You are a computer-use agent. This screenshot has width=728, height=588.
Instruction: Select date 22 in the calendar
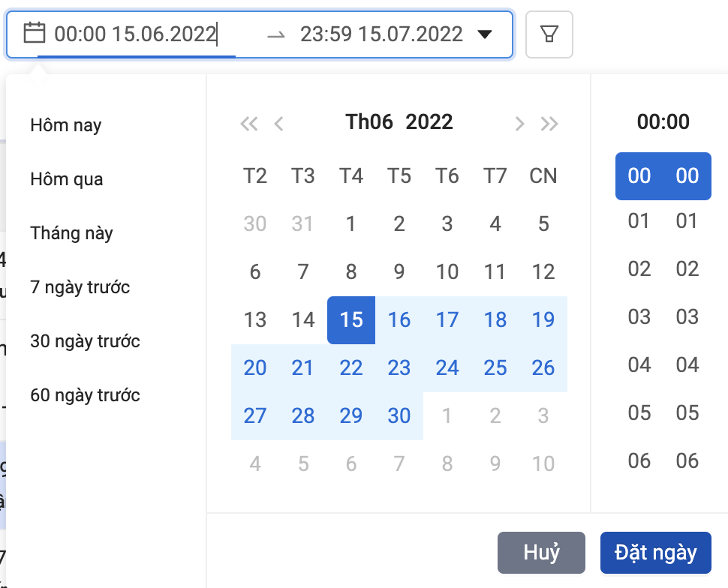(351, 367)
